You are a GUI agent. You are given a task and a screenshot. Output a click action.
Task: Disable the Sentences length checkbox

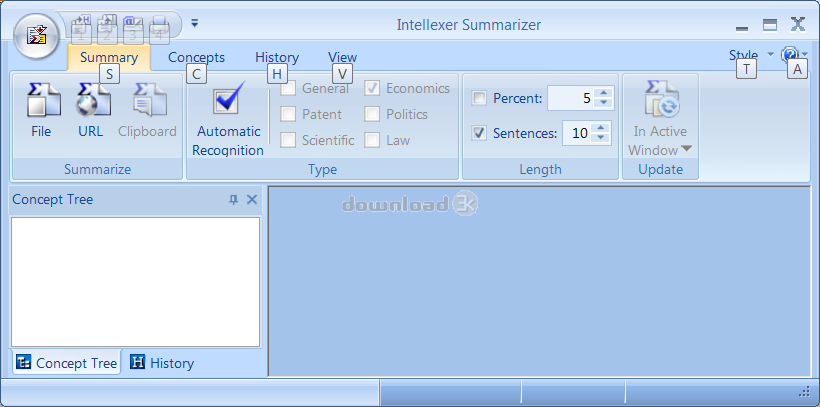(479, 133)
